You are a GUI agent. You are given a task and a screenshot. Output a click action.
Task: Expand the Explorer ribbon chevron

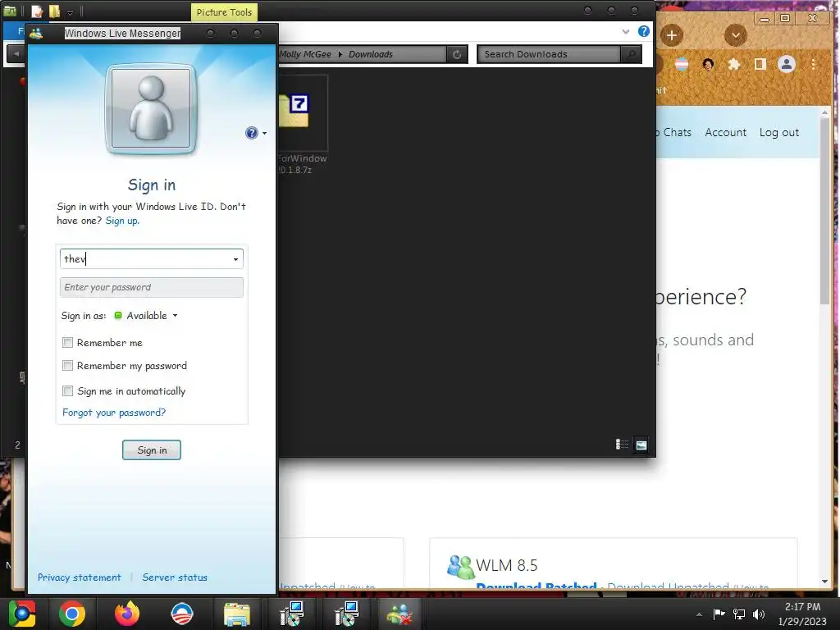point(626,32)
